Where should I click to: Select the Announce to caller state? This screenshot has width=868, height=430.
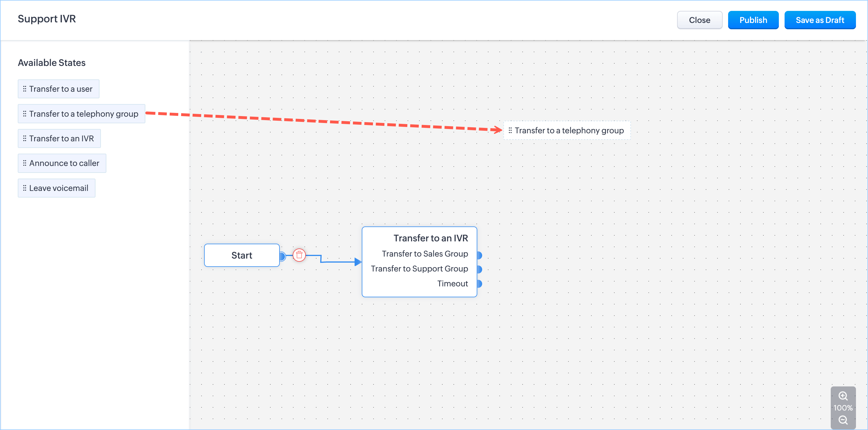point(62,163)
